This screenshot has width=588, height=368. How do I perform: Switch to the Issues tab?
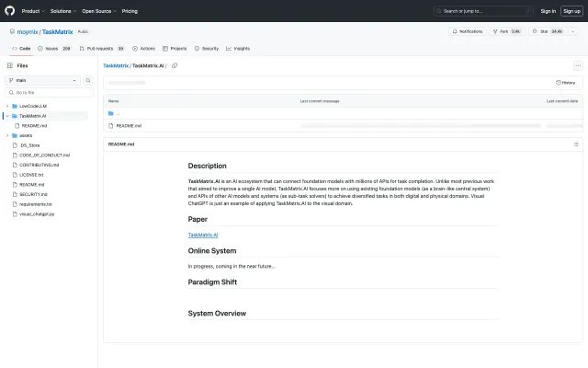pos(54,49)
